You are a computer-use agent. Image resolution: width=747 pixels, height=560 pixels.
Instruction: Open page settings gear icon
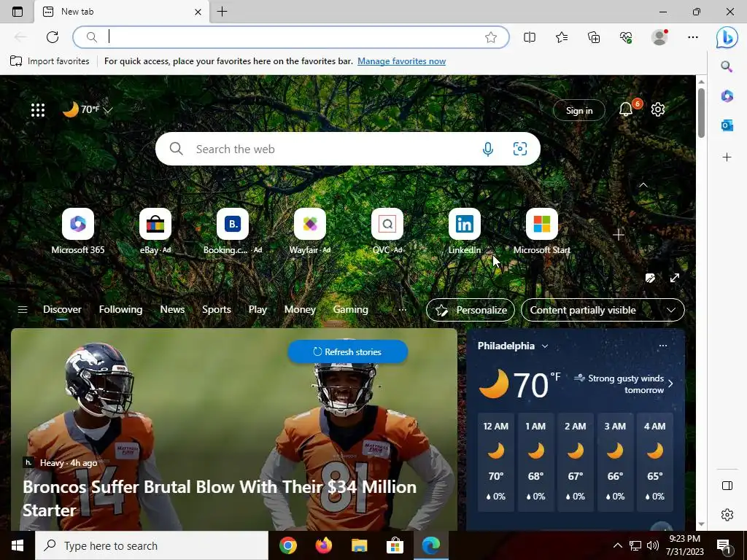[x=658, y=109]
